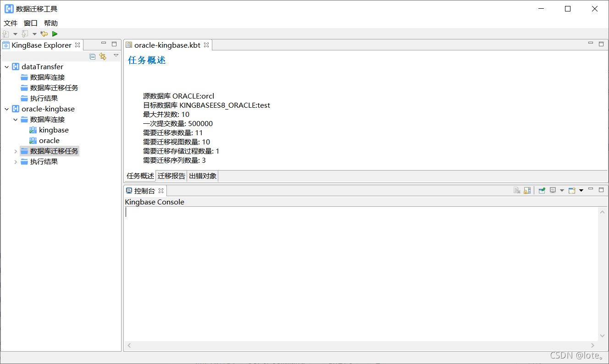Open the 帮助 menu
Image resolution: width=609 pixels, height=364 pixels.
pyautogui.click(x=51, y=23)
